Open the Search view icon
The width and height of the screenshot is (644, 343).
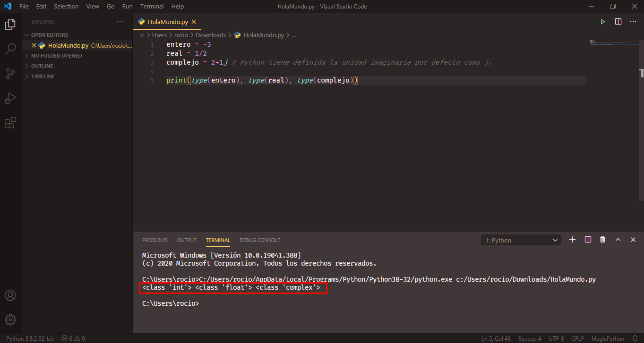click(x=10, y=49)
